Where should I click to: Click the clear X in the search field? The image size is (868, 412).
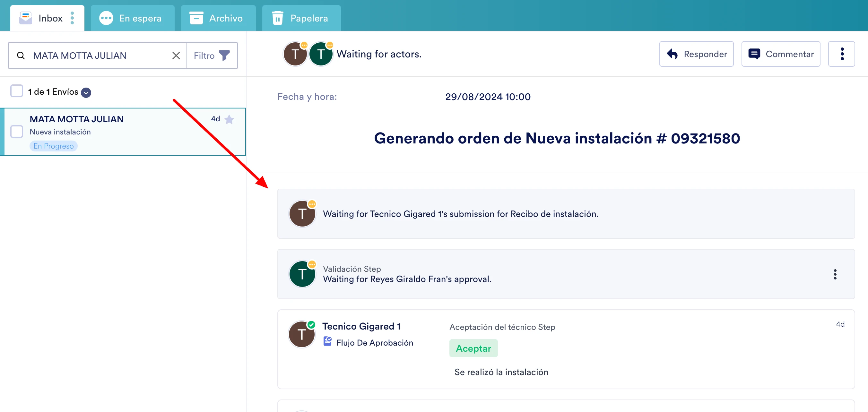coord(176,55)
